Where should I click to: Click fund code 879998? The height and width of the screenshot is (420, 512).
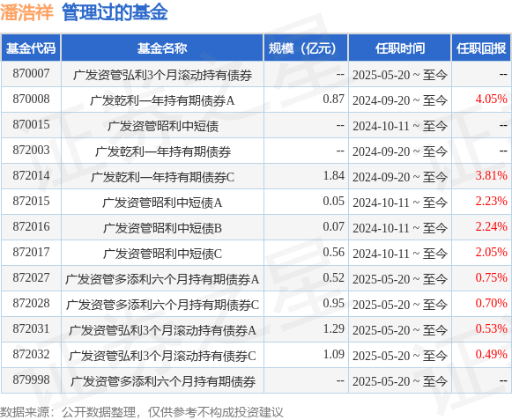pyautogui.click(x=31, y=379)
